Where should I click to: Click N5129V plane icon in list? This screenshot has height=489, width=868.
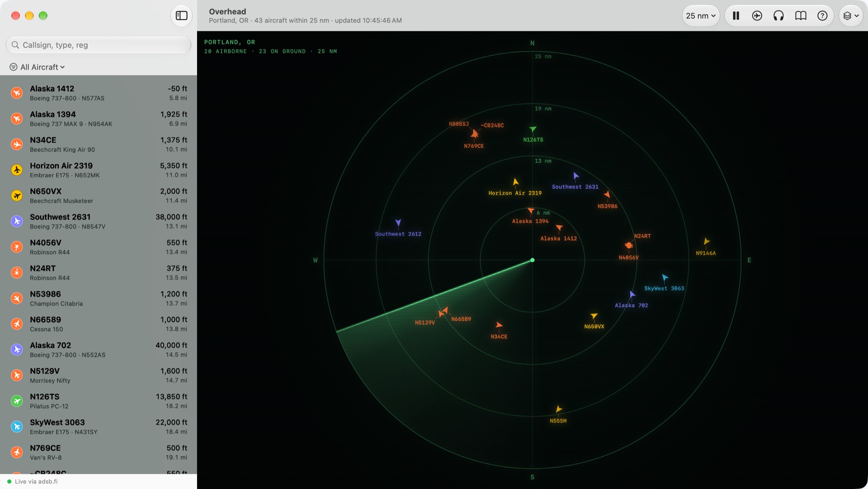click(16, 375)
